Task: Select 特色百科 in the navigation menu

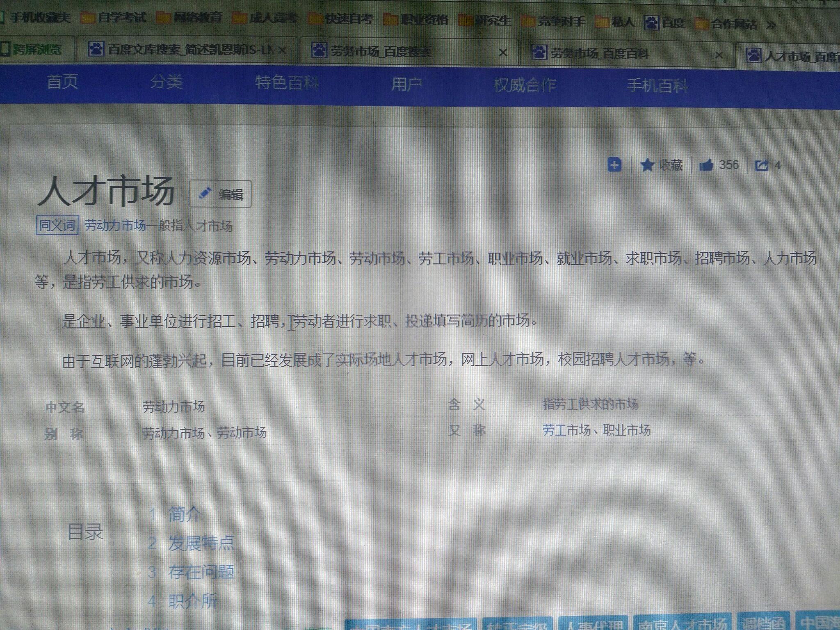Action: pos(288,84)
